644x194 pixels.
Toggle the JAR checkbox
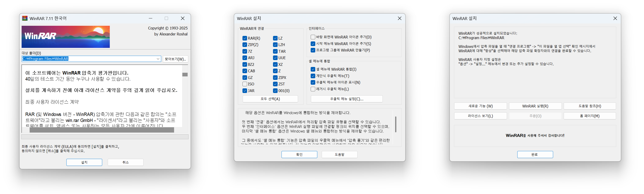click(245, 90)
